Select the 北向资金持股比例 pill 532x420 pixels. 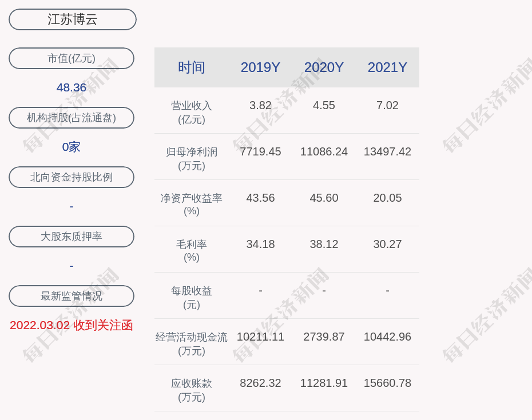(x=72, y=177)
